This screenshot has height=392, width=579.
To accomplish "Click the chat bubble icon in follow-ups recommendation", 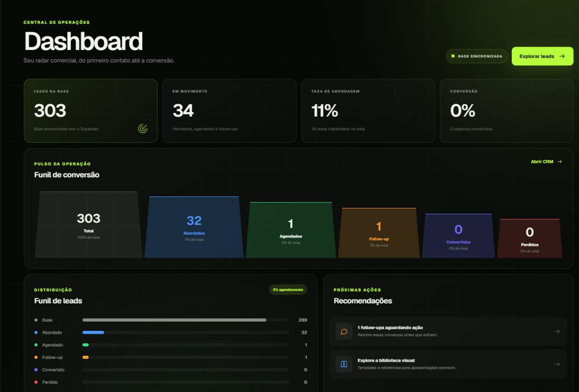I will pyautogui.click(x=344, y=331).
